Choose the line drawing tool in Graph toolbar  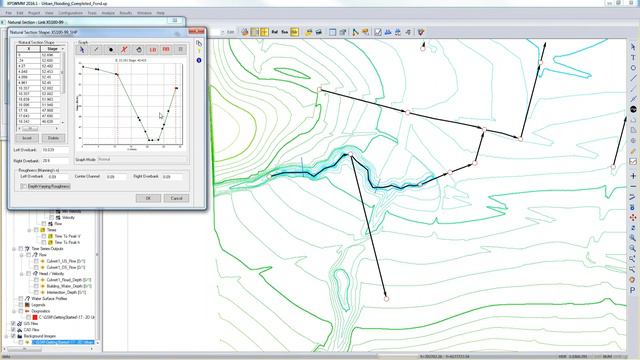[x=96, y=50]
